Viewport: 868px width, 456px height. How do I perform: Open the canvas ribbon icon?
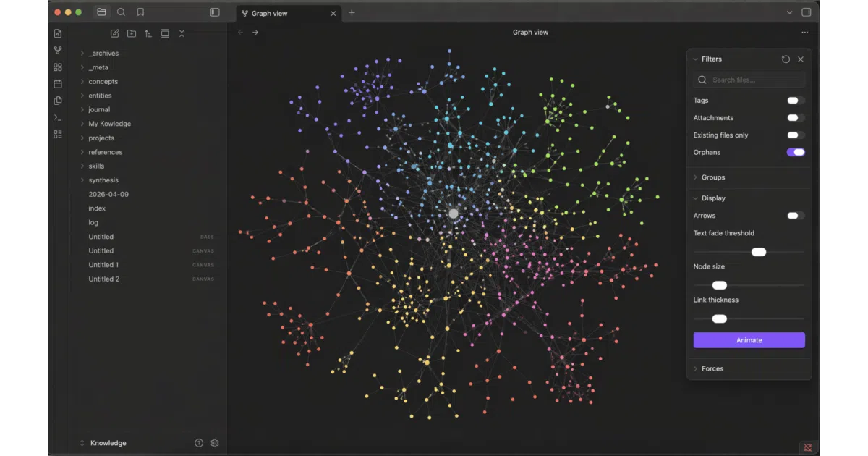click(58, 67)
